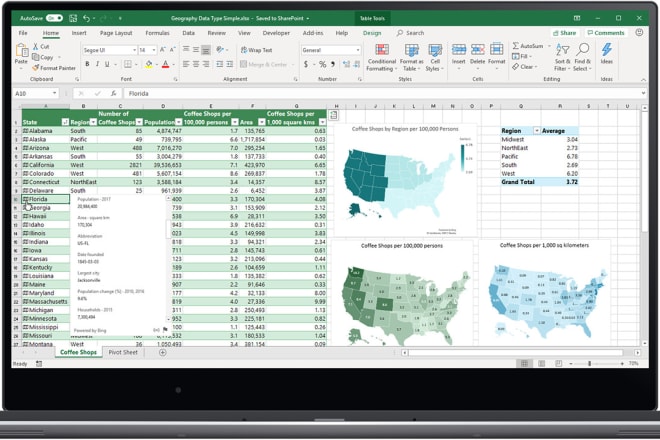The image size is (660, 440).
Task: Select Normal view in status bar
Action: (524, 363)
